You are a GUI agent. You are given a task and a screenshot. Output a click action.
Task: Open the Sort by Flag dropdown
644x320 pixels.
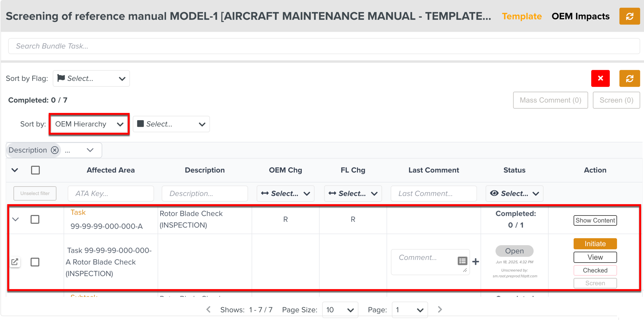tap(91, 78)
